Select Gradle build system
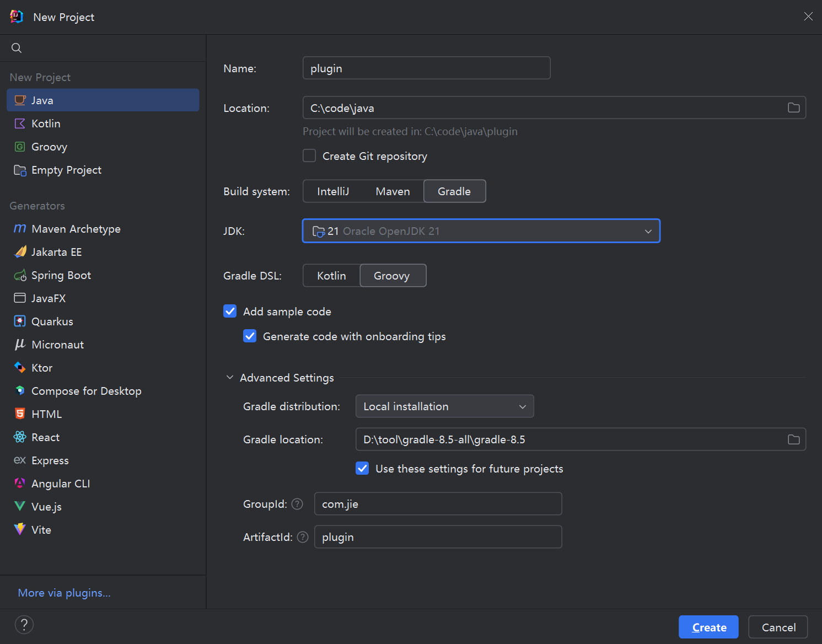The width and height of the screenshot is (822, 644). (454, 191)
